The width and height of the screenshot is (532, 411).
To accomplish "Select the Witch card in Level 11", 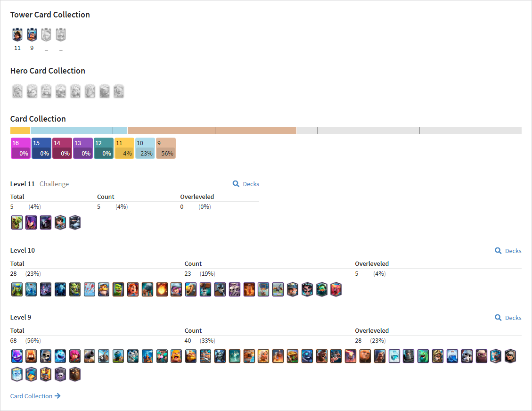I will tap(31, 222).
